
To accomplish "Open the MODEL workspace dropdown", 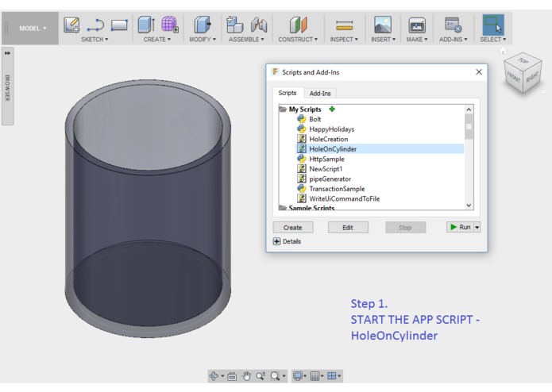I will point(33,28).
